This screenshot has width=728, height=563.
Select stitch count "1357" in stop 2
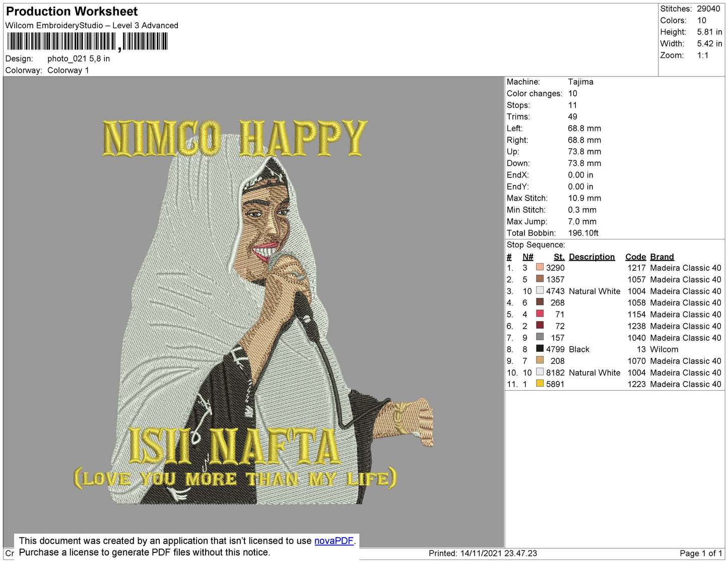tap(555, 279)
